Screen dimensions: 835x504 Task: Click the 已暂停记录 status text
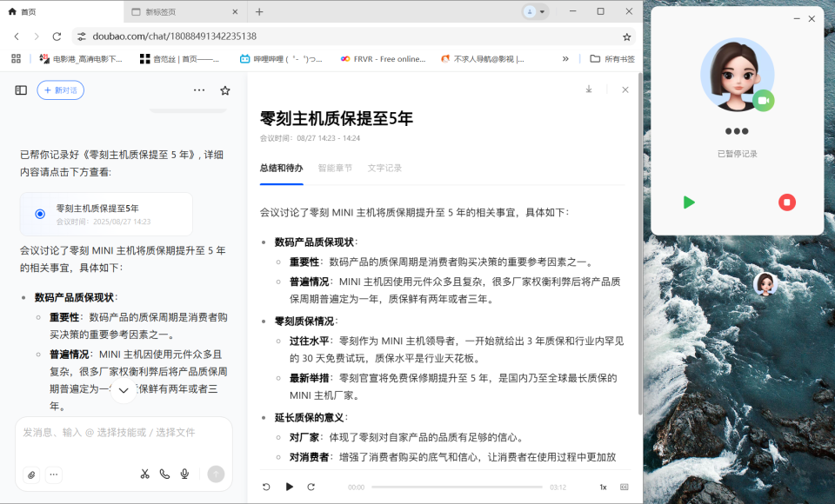[737, 154]
